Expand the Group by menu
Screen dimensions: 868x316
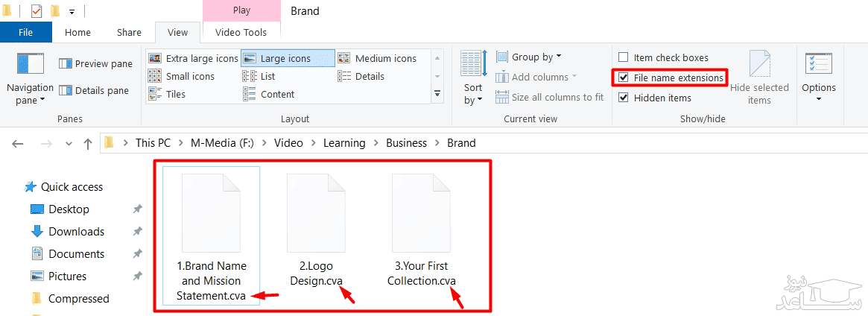point(528,57)
